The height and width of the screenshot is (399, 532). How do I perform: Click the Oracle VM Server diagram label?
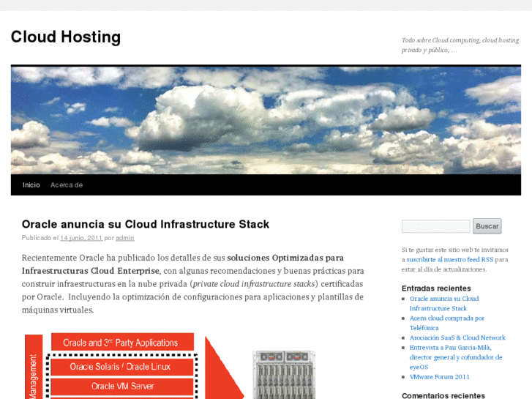[122, 386]
